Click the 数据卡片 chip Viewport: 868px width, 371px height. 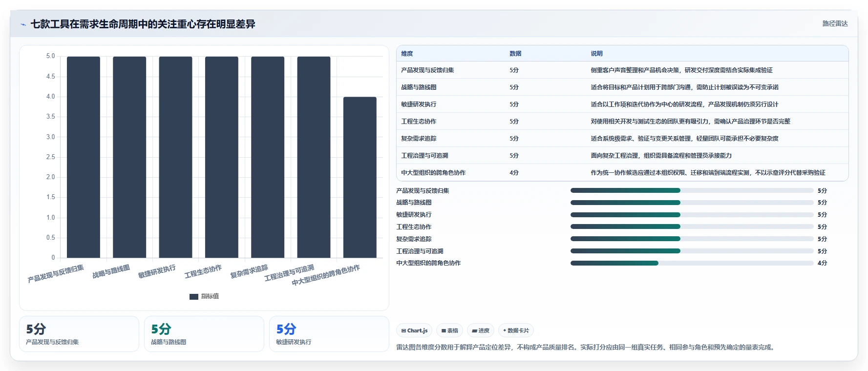pos(516,330)
